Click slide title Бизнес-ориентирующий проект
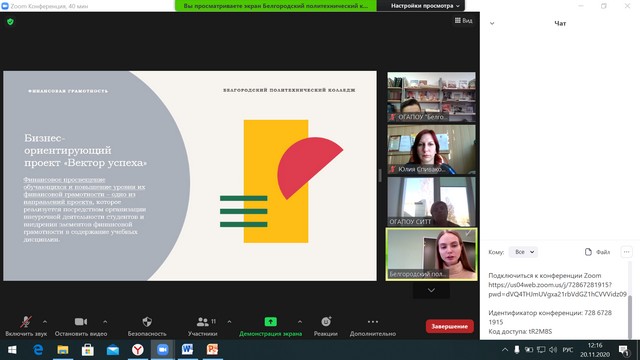The width and height of the screenshot is (640, 360). (x=85, y=150)
